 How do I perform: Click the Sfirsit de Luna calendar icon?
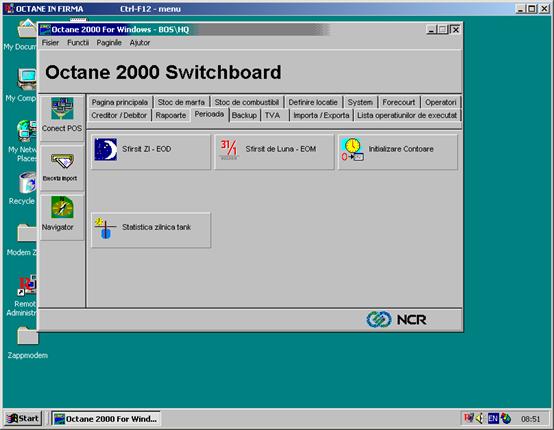pos(229,149)
